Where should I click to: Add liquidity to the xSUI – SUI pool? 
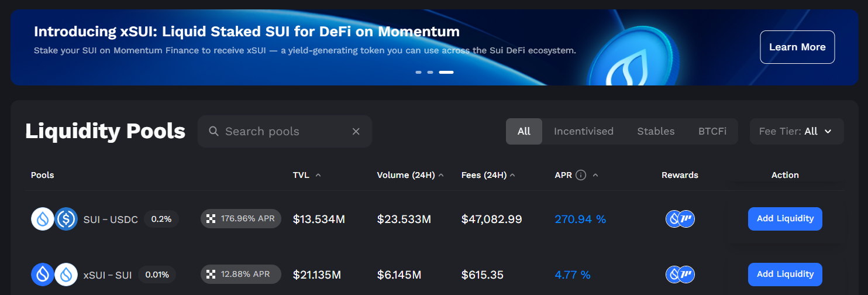tap(785, 275)
